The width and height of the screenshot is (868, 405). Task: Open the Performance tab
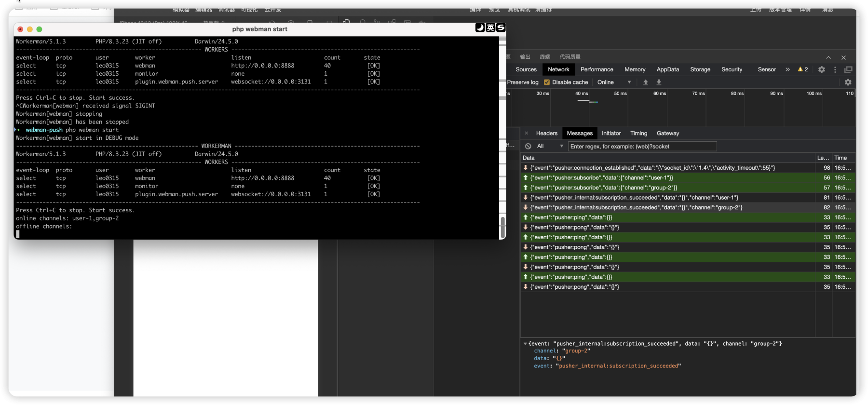(x=597, y=69)
